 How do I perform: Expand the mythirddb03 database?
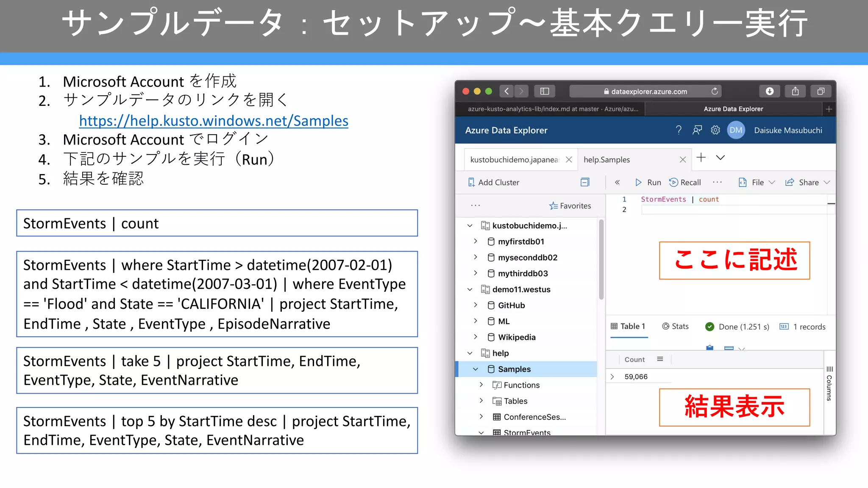coord(476,273)
